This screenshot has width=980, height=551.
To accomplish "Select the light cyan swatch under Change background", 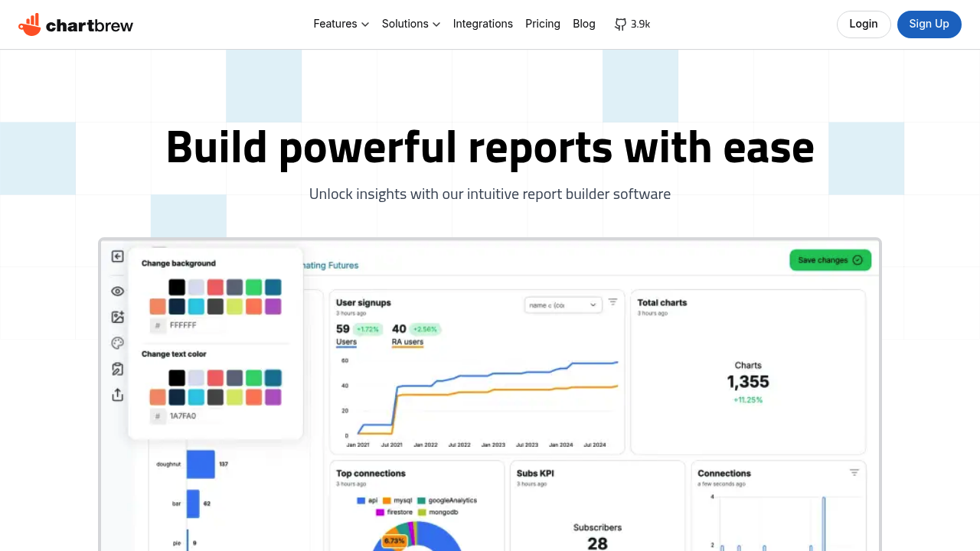I will 196,306.
